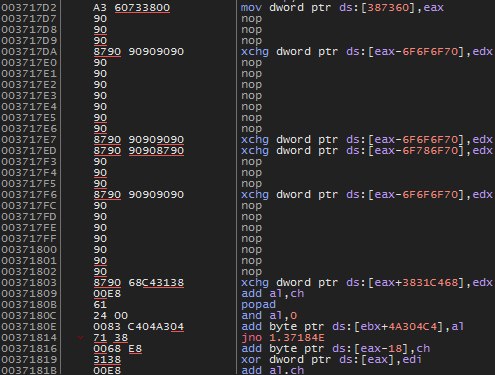The image size is (495, 375).
Task: Click add byte ptr ds:[ebx+4A304C4],al
Action: [x=352, y=327]
